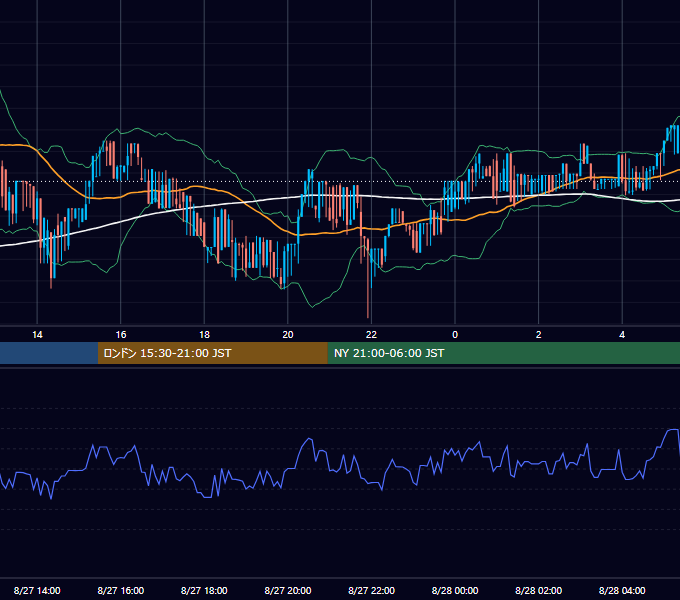Select the 8/28 00:00 date label
The image size is (680, 600).
point(455,590)
